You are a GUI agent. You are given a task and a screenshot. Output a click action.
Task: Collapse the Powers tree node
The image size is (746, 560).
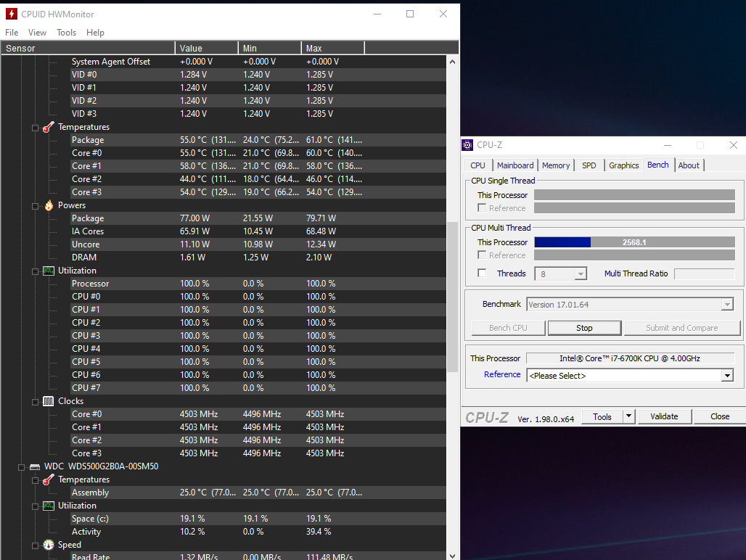(36, 206)
